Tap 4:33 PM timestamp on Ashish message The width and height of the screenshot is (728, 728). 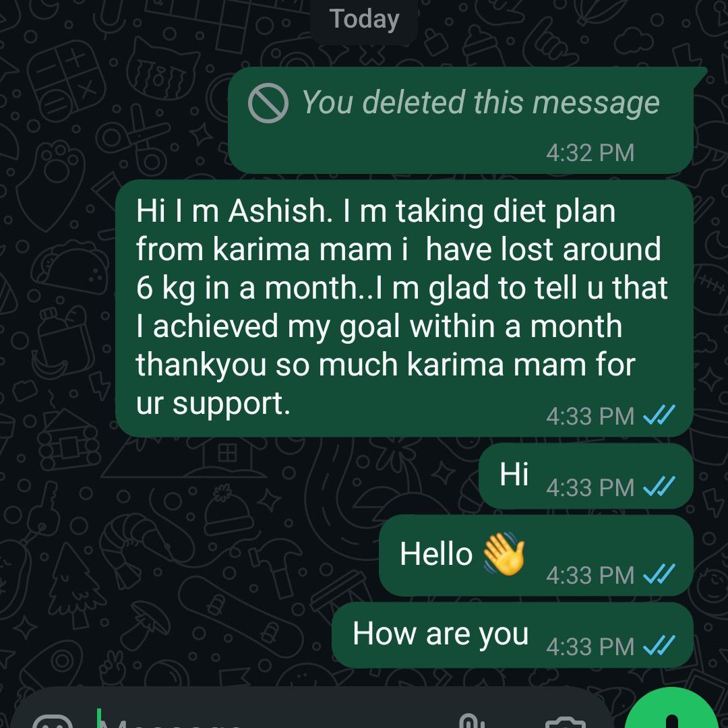[x=590, y=415]
